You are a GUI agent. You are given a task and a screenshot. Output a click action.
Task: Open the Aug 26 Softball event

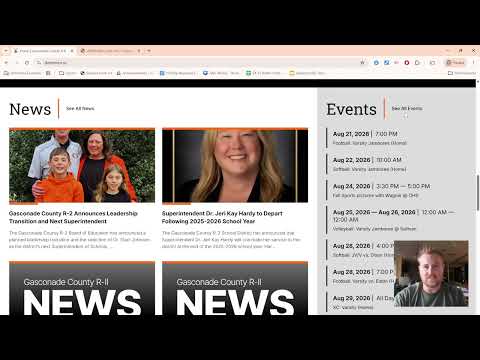tap(361, 250)
